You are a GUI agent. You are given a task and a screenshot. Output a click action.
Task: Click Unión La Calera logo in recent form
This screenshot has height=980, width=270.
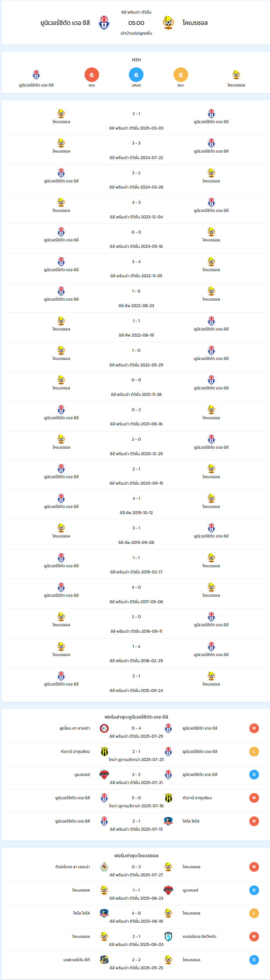pyautogui.click(x=104, y=728)
